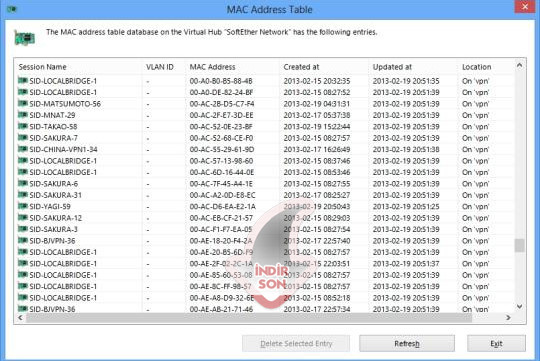540x361 pixels.
Task: Click MAC address 00-AC-D6-EA-E2-1A
Action: (222, 206)
